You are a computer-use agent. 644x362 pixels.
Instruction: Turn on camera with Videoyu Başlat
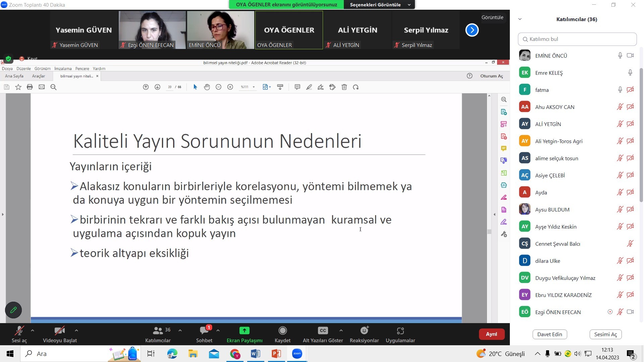(60, 331)
